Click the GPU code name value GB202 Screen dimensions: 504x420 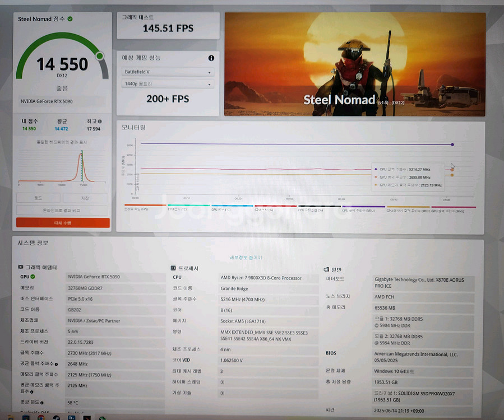[x=75, y=310]
